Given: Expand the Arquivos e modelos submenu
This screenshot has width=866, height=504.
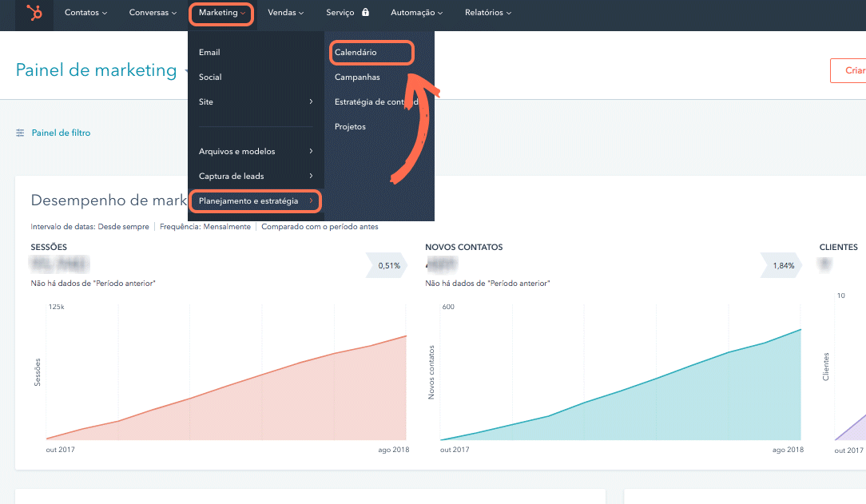Looking at the screenshot, I should coord(256,151).
